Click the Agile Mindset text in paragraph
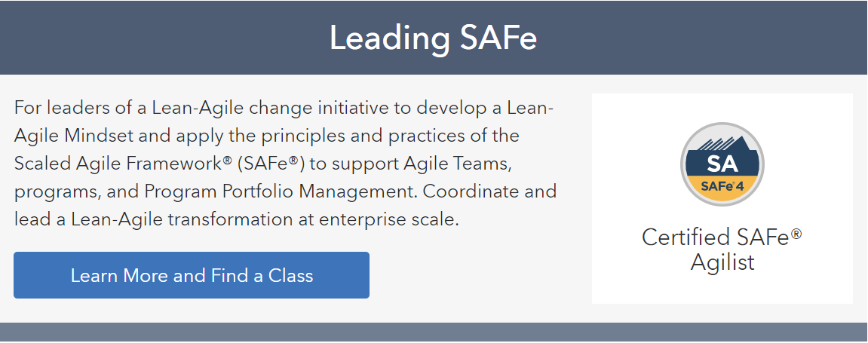Viewport: 868px width, 343px height. click(88, 136)
